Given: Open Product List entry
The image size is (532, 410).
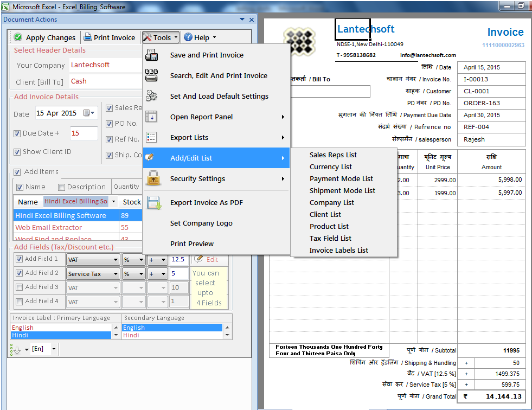Looking at the screenshot, I should click(x=344, y=226).
